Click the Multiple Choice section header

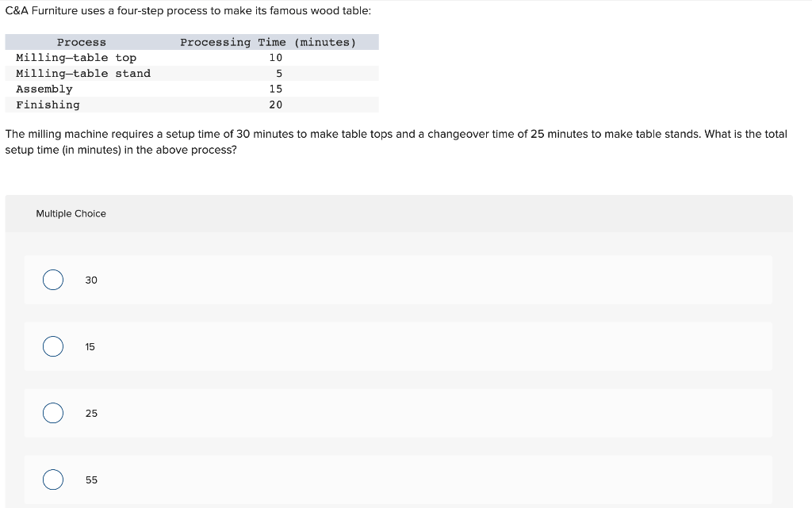coord(71,214)
